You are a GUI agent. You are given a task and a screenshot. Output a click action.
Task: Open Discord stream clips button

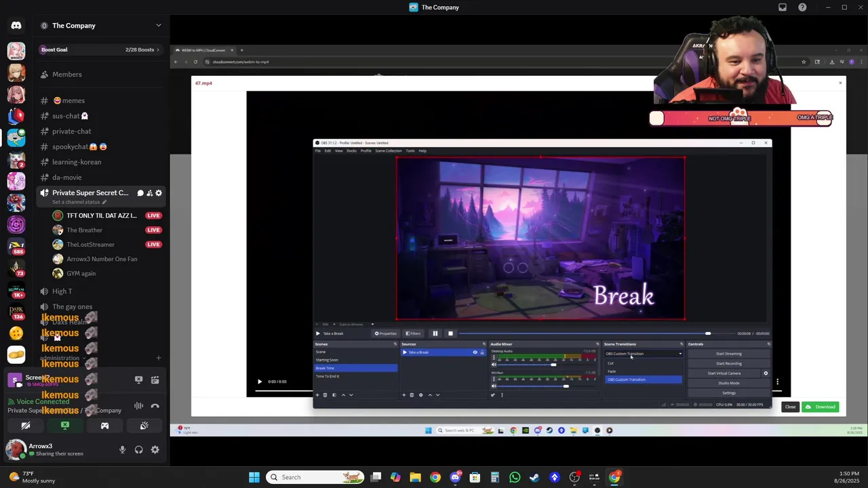point(155,380)
